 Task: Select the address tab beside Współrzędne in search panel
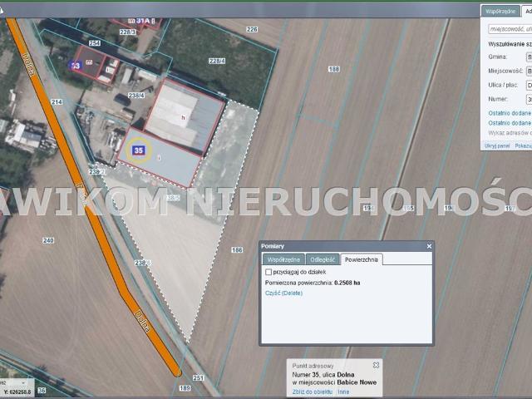tap(527, 11)
